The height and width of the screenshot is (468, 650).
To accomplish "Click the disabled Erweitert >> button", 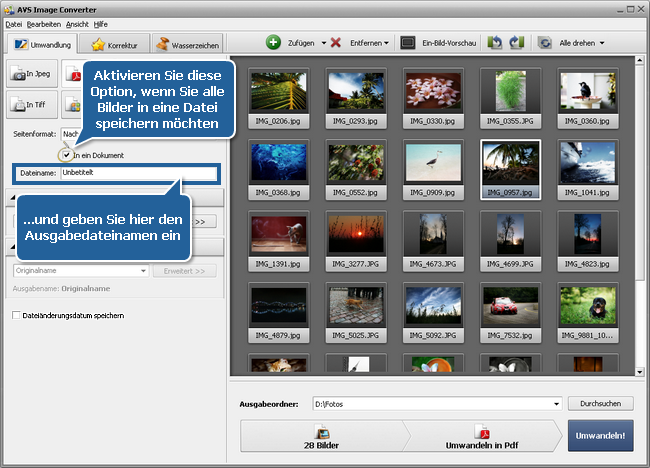I will [x=184, y=271].
